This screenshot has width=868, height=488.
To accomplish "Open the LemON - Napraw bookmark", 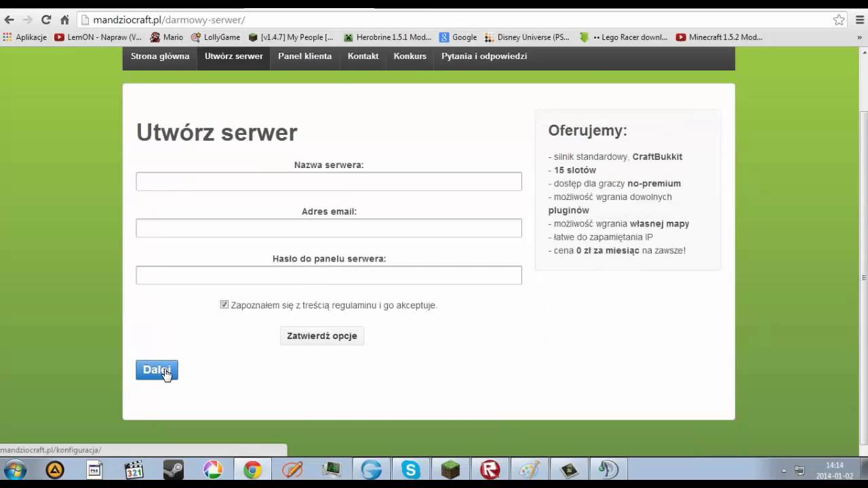I will tap(98, 37).
